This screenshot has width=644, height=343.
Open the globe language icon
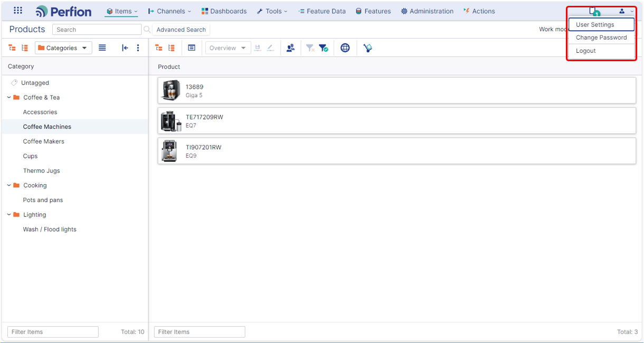[345, 48]
